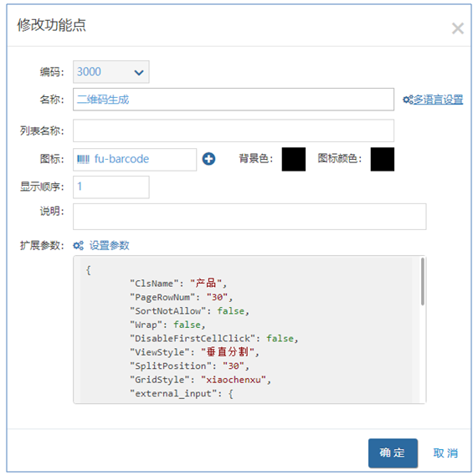Click the blue plus icon beside icon field
The image size is (473, 476).
[x=208, y=159]
